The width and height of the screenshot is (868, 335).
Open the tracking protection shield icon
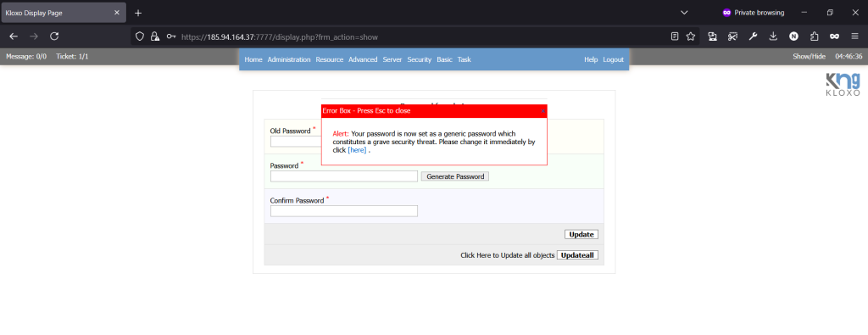[140, 36]
